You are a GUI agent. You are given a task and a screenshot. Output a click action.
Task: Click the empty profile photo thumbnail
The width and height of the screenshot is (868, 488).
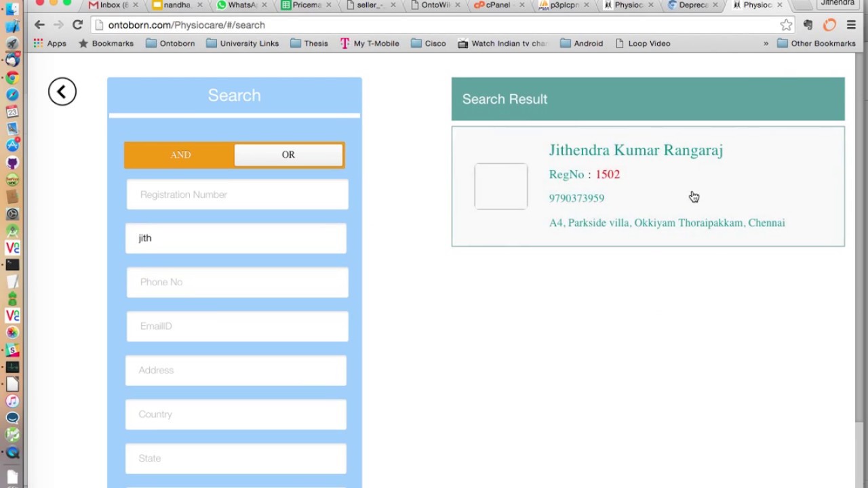(x=501, y=186)
